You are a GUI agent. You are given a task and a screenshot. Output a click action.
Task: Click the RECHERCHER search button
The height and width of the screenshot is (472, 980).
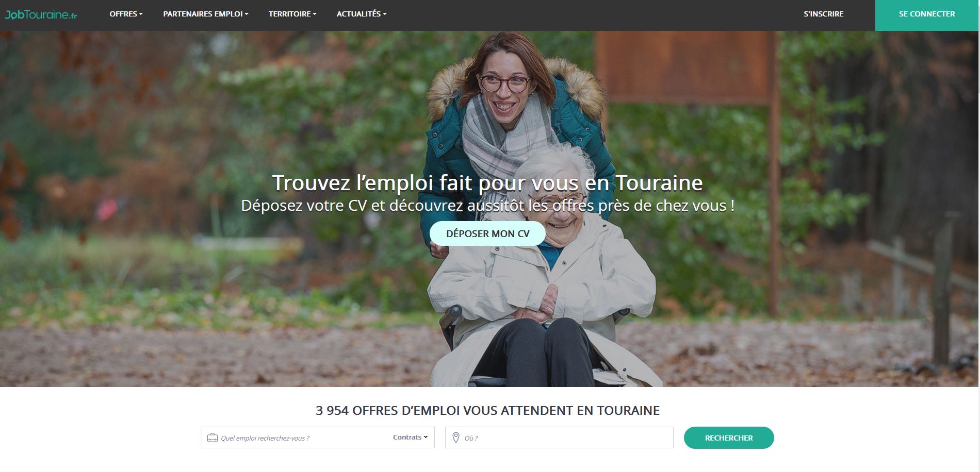[729, 437]
